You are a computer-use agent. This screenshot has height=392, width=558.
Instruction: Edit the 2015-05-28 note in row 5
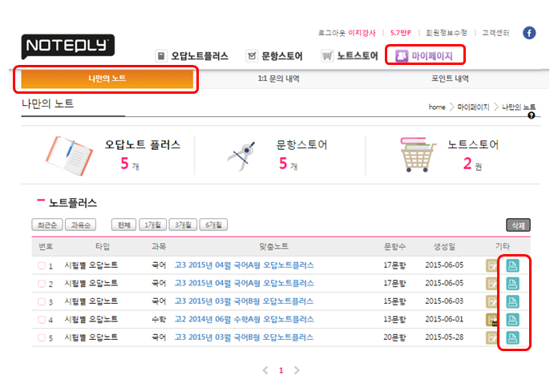(491, 337)
